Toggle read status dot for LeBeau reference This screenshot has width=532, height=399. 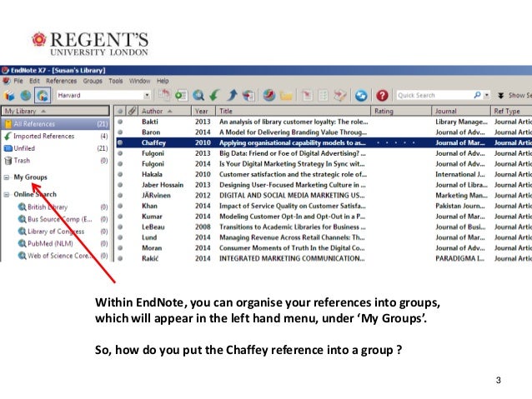tap(120, 227)
